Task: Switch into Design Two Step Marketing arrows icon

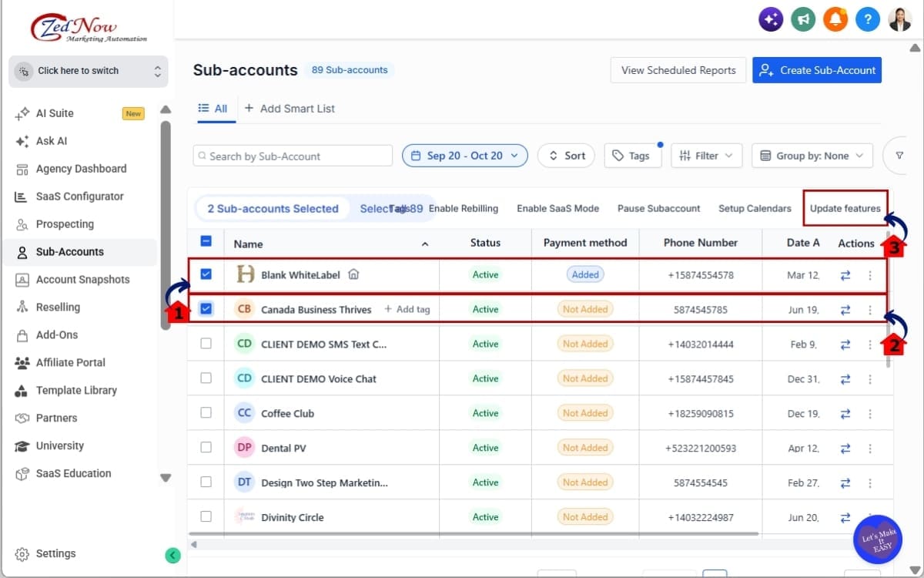Action: (x=845, y=483)
